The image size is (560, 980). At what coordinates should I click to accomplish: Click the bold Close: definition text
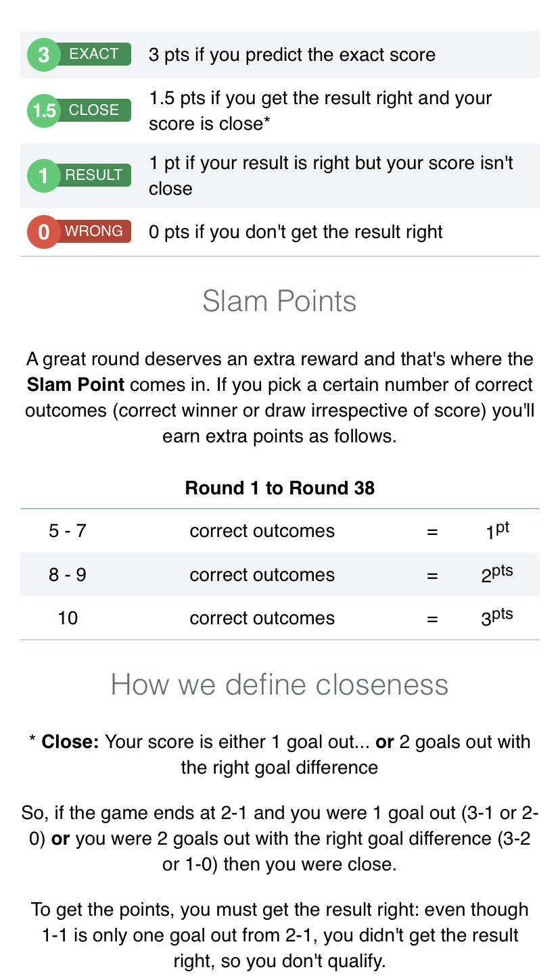tap(70, 742)
